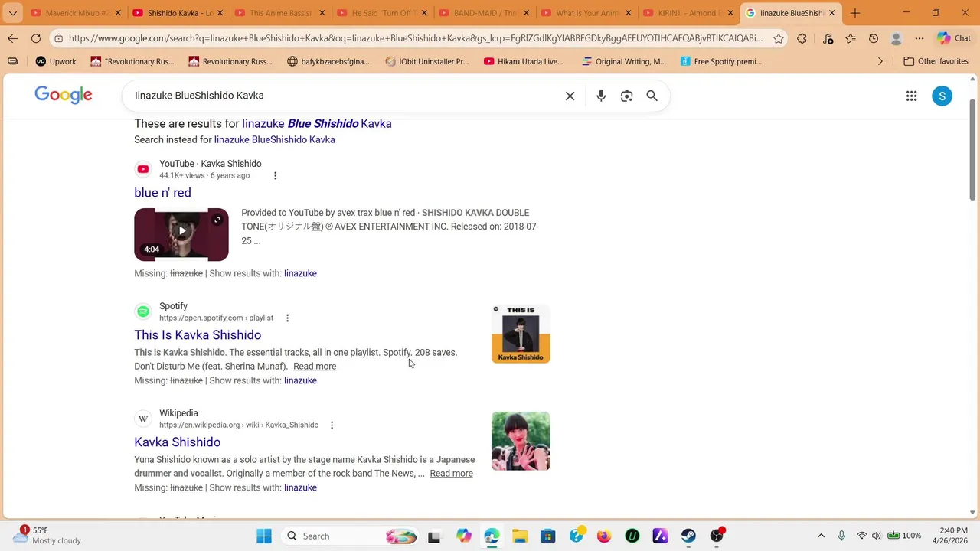This screenshot has width=980, height=551.
Task: Open Microsoft Store from taskbar
Action: point(547,536)
